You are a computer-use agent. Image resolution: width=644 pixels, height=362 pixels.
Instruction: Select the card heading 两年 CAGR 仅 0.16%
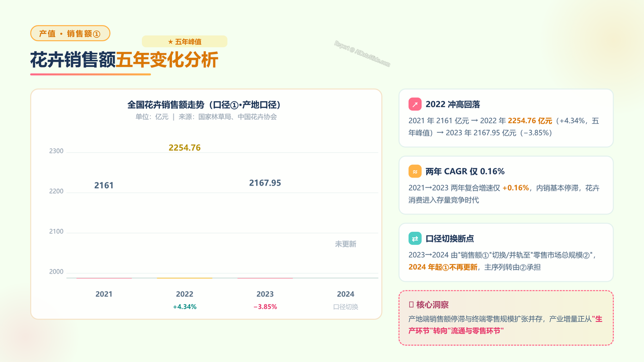pyautogui.click(x=465, y=171)
